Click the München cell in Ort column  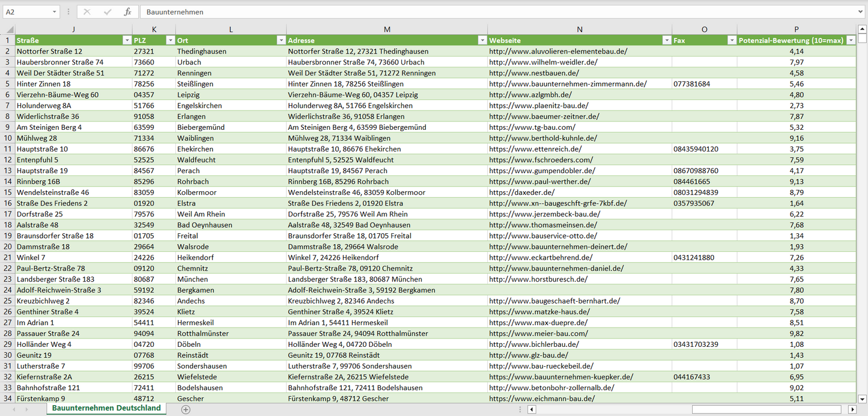coord(192,280)
